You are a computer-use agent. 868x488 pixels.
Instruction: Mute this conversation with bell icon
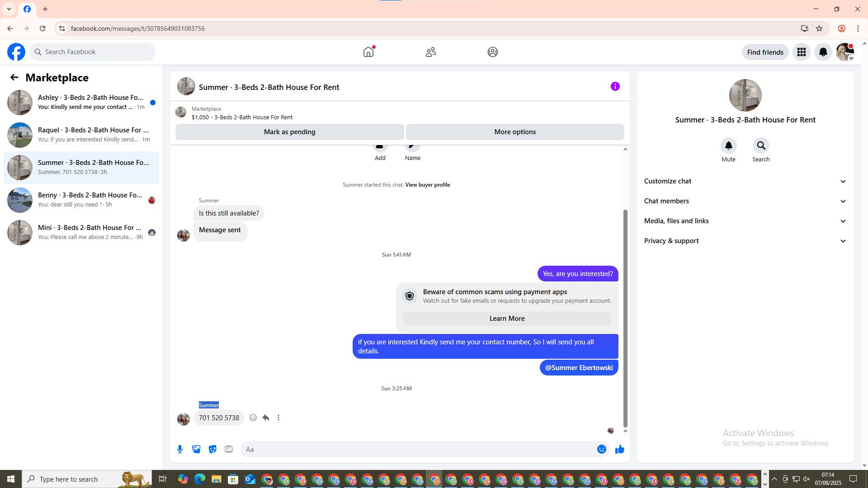(x=728, y=145)
